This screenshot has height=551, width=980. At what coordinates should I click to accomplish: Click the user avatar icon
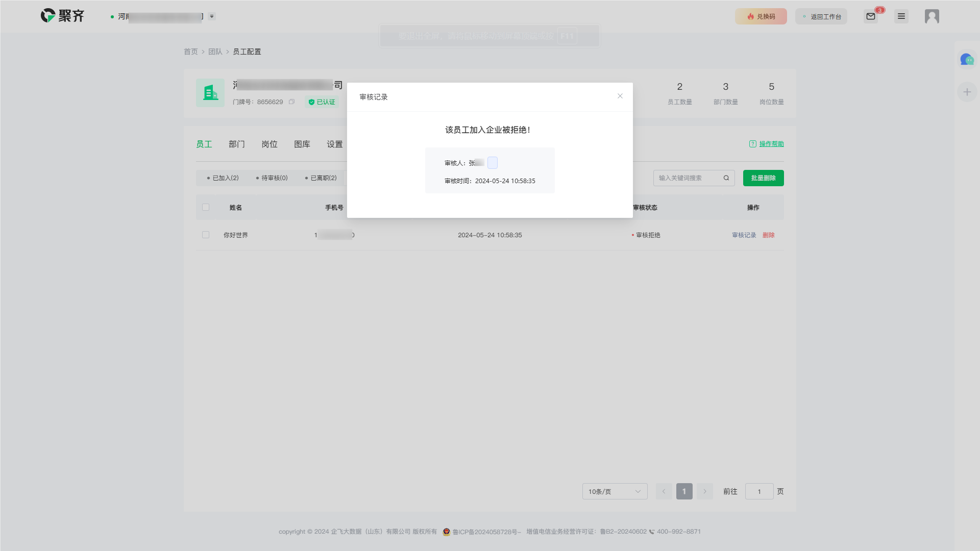click(x=932, y=16)
